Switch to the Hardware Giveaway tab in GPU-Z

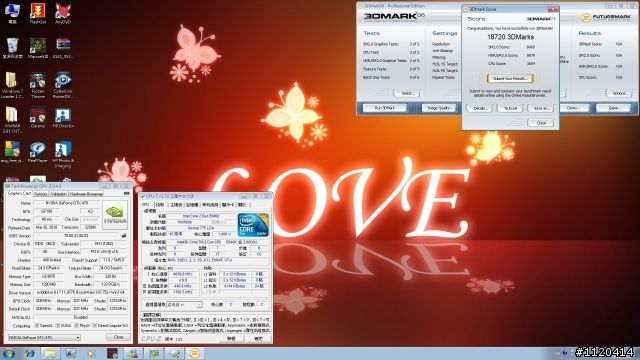tap(86, 194)
